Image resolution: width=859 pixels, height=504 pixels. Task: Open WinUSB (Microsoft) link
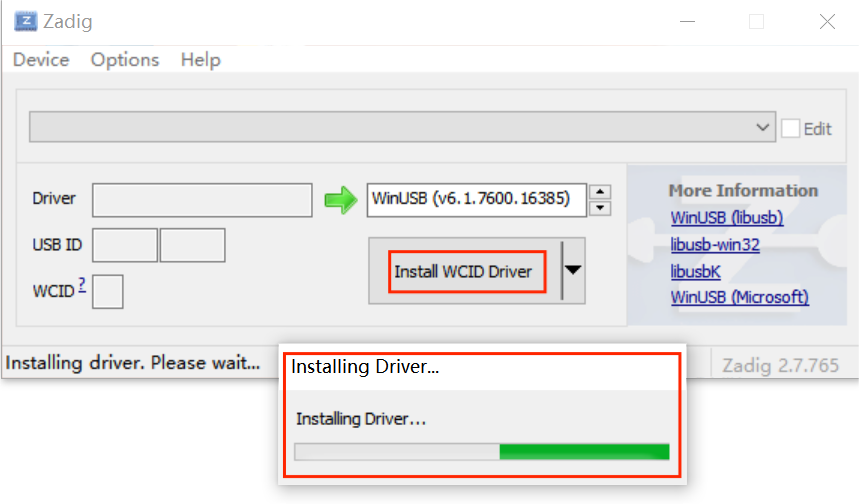tap(740, 297)
